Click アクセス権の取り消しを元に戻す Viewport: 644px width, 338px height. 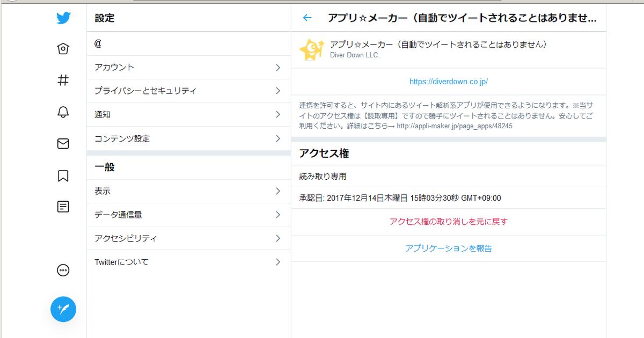click(448, 222)
